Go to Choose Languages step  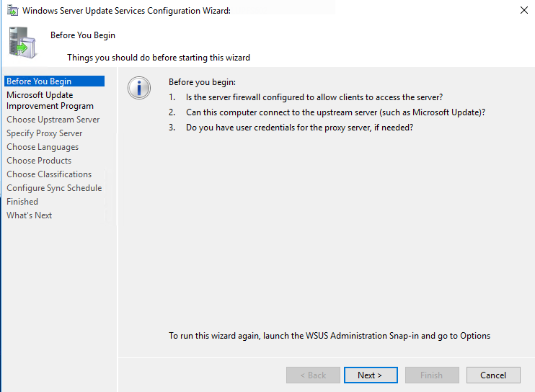(x=43, y=147)
